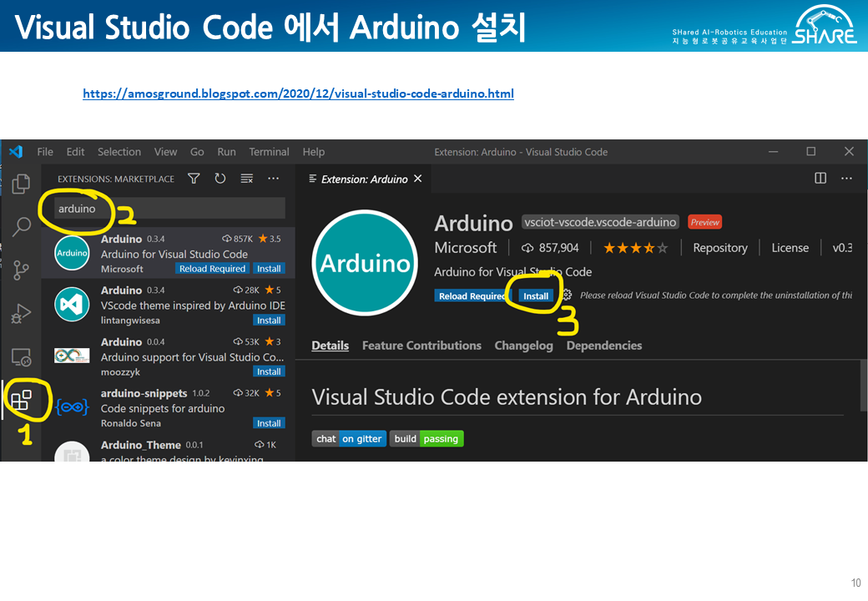Screen dimensions: 868x601
Task: Close the Extension: Arduino tab
Action: click(418, 178)
